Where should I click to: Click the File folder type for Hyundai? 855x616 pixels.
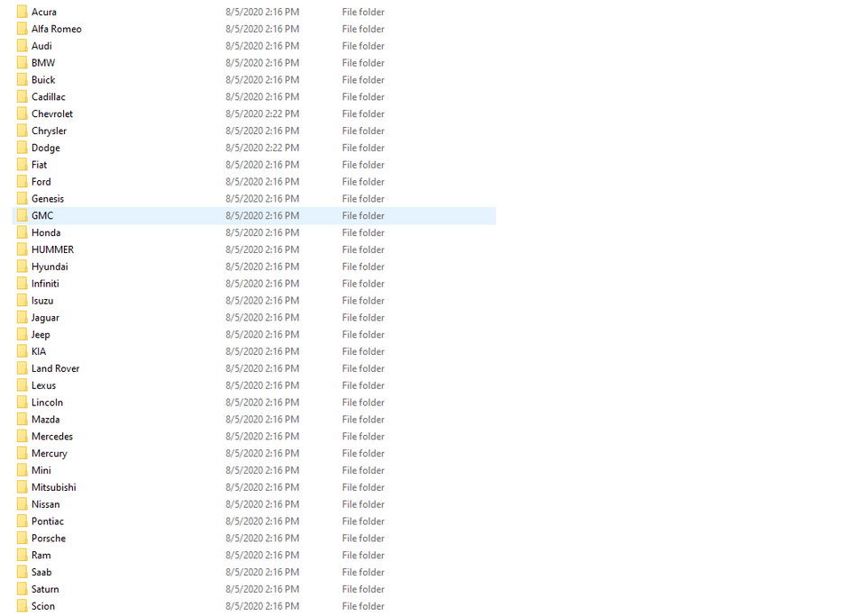[363, 266]
